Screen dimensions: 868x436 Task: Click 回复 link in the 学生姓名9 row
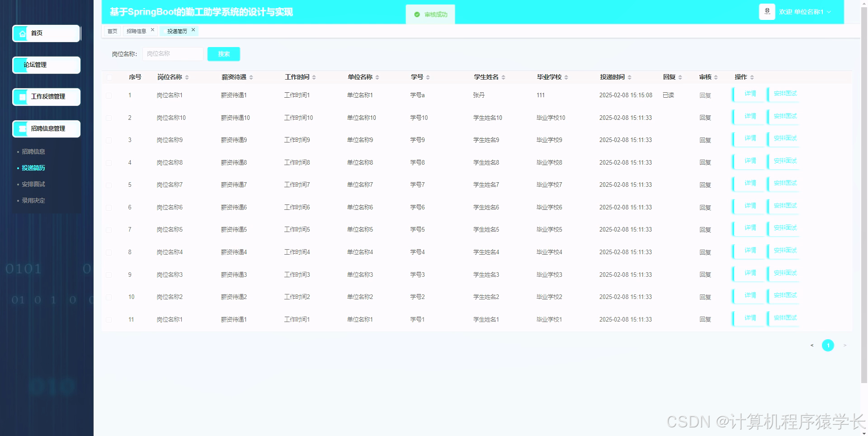tap(705, 140)
